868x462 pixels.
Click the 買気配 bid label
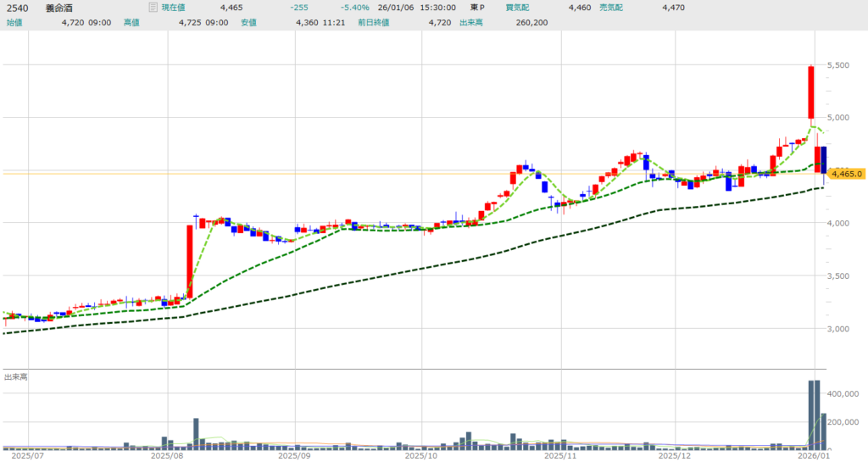point(517,8)
